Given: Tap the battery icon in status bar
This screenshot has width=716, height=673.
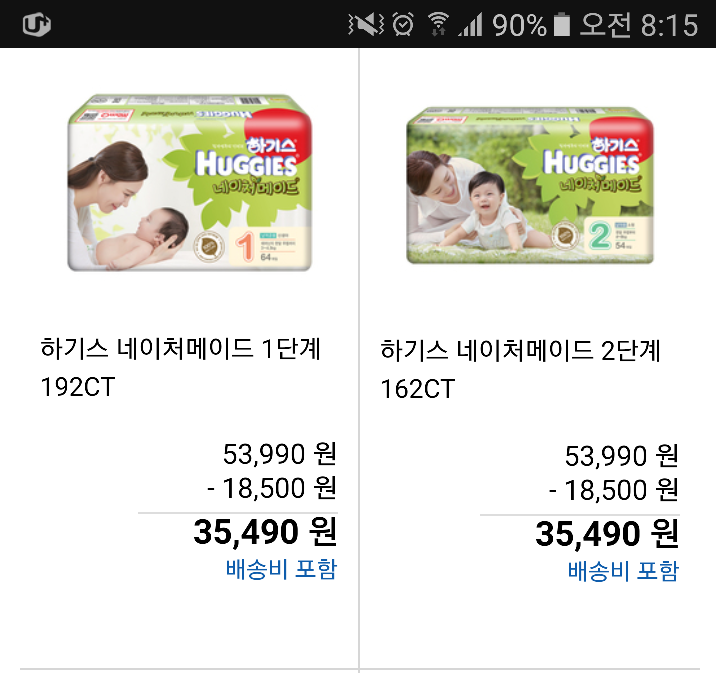Looking at the screenshot, I should (562, 24).
